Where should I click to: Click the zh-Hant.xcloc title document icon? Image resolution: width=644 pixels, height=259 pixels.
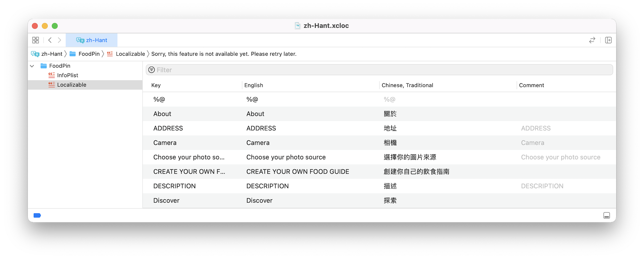(298, 26)
